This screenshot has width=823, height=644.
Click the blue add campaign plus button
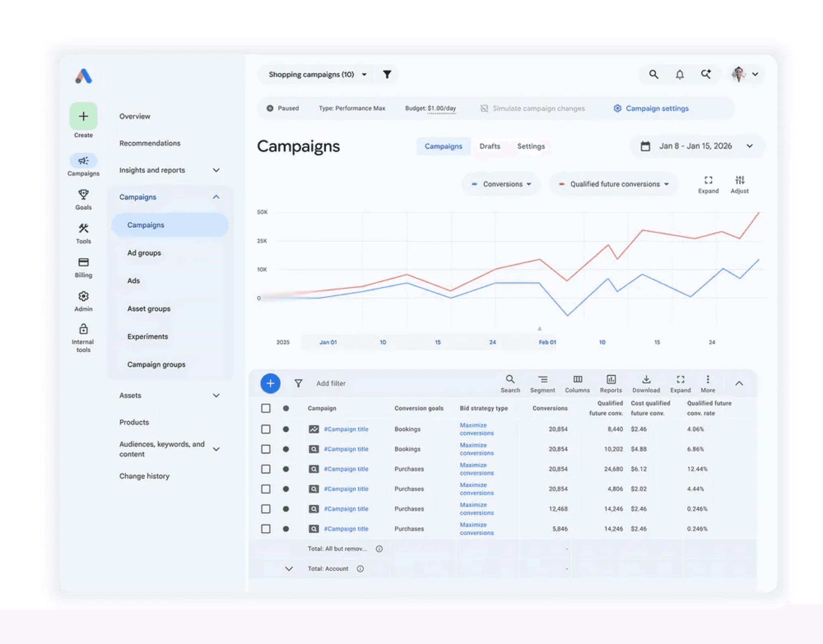(x=270, y=383)
